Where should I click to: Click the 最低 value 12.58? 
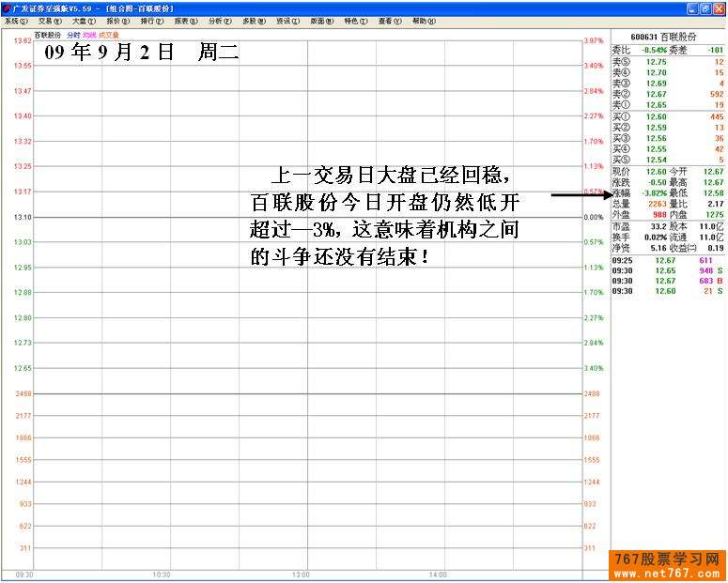coord(714,193)
